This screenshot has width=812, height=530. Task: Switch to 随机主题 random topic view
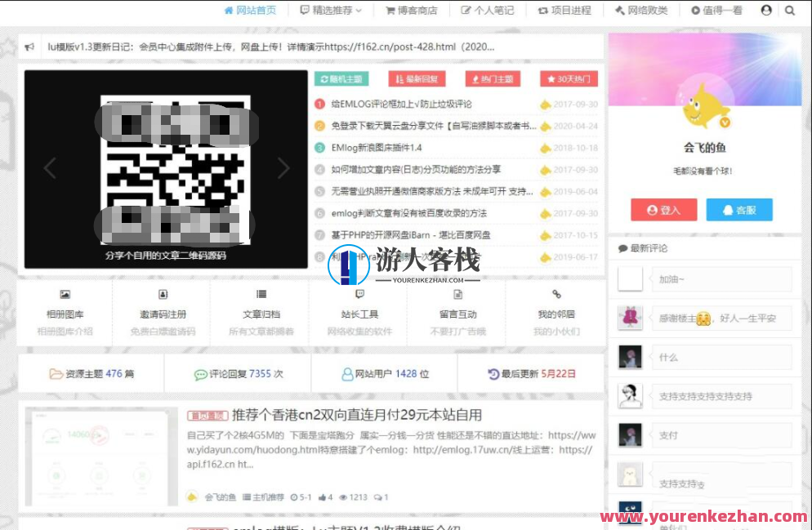(341, 78)
